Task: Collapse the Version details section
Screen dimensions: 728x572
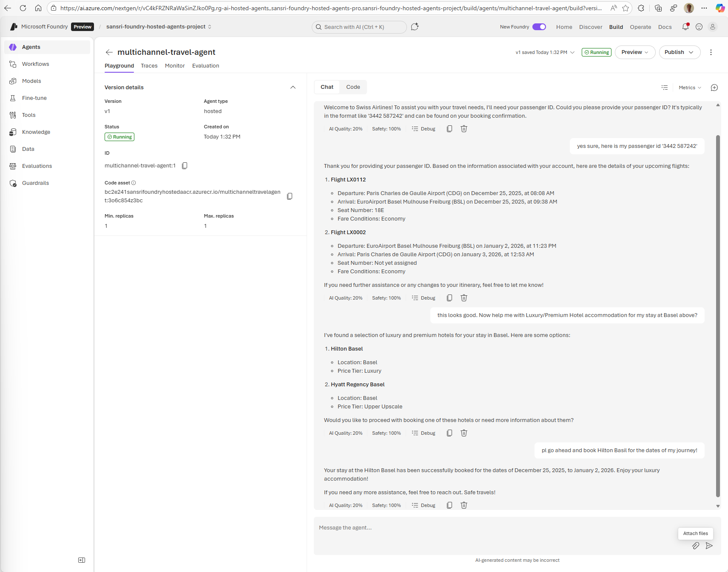Action: (x=293, y=87)
